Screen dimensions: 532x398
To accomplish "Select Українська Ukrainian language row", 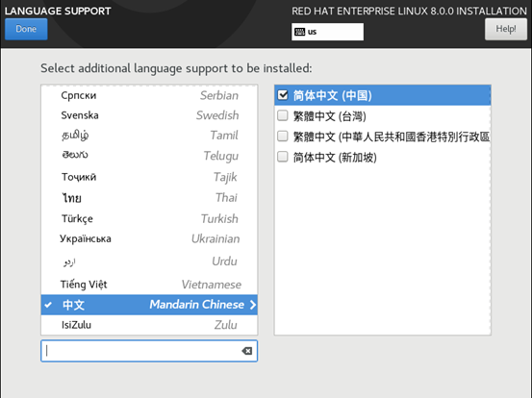I will [149, 239].
